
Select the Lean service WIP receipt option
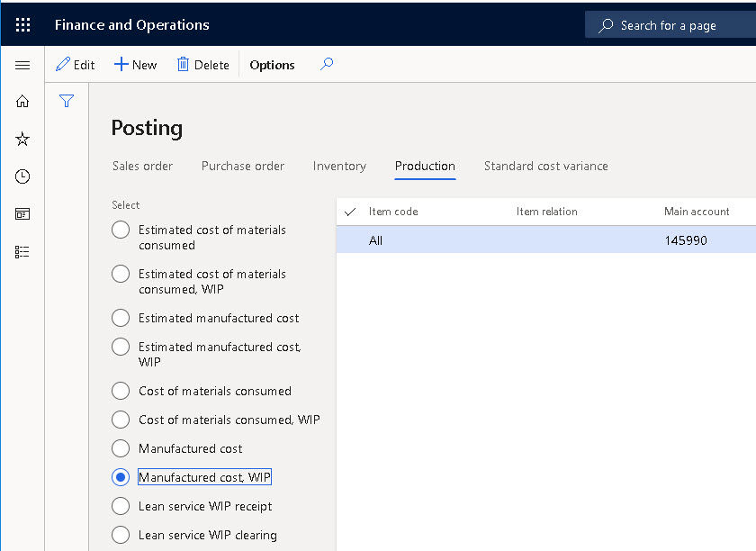120,506
